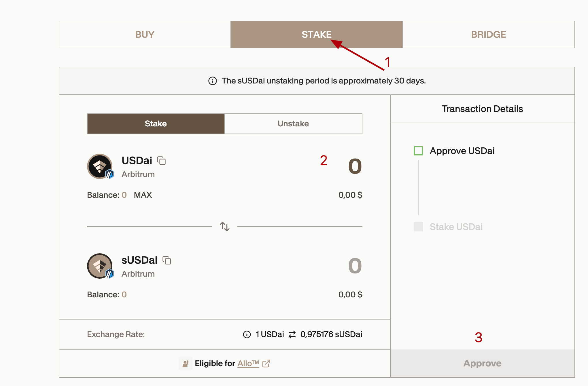Switch to the Unstake sub-tab
This screenshot has height=386, width=588.
[x=293, y=124]
